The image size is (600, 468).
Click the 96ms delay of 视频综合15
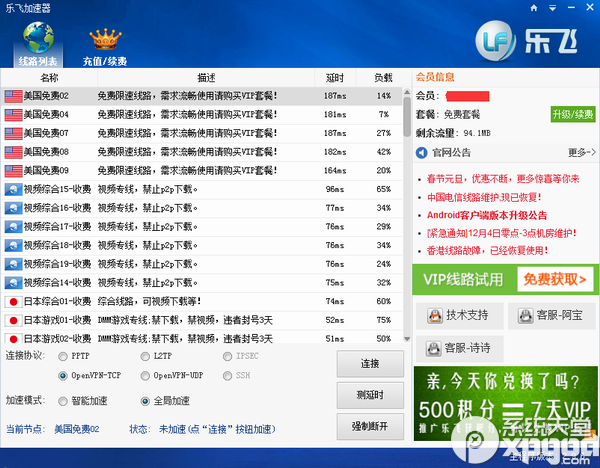(x=335, y=189)
